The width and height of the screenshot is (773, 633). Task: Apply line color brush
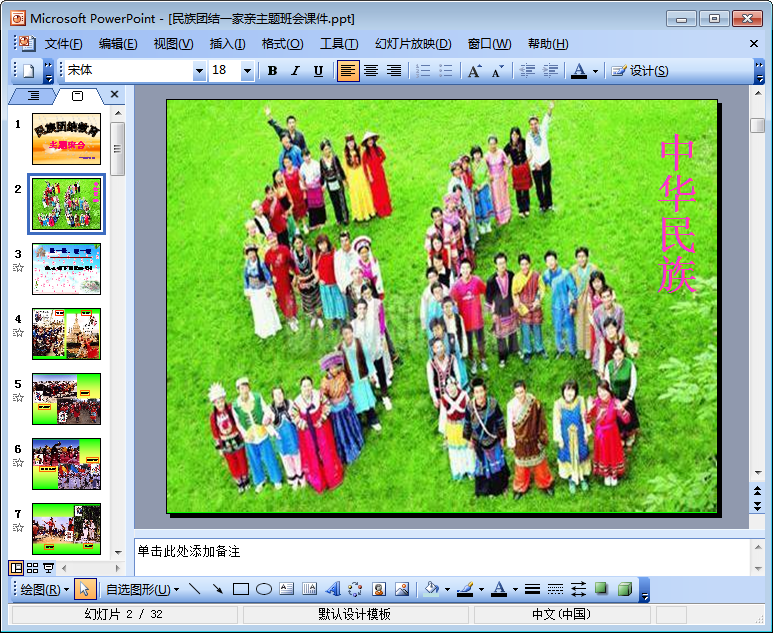pyautogui.click(x=465, y=589)
